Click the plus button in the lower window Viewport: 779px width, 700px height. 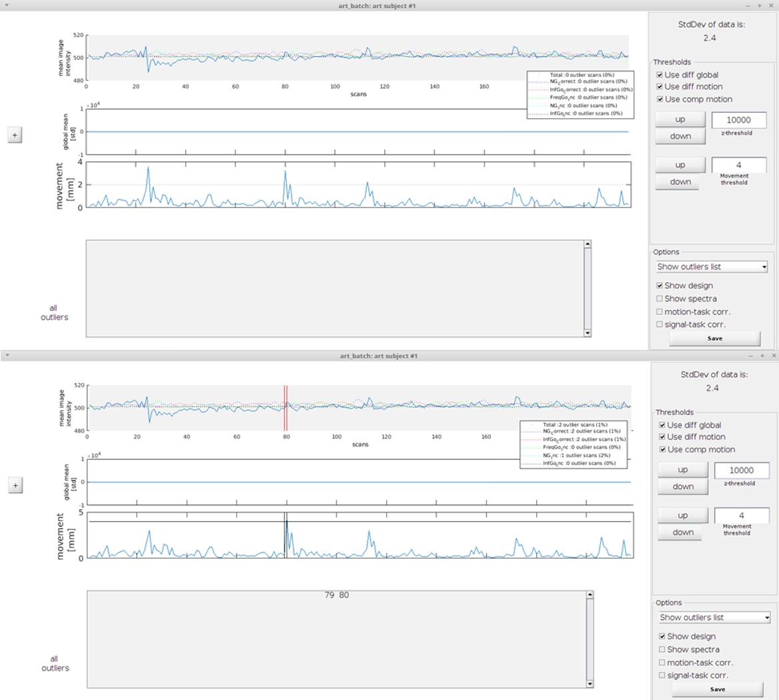click(x=15, y=486)
